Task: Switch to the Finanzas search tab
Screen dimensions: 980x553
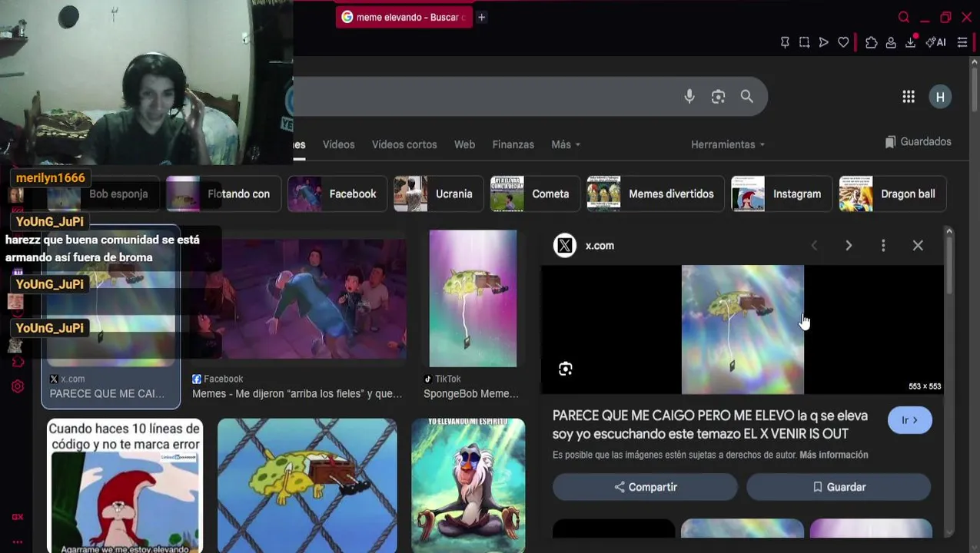Action: (x=513, y=144)
